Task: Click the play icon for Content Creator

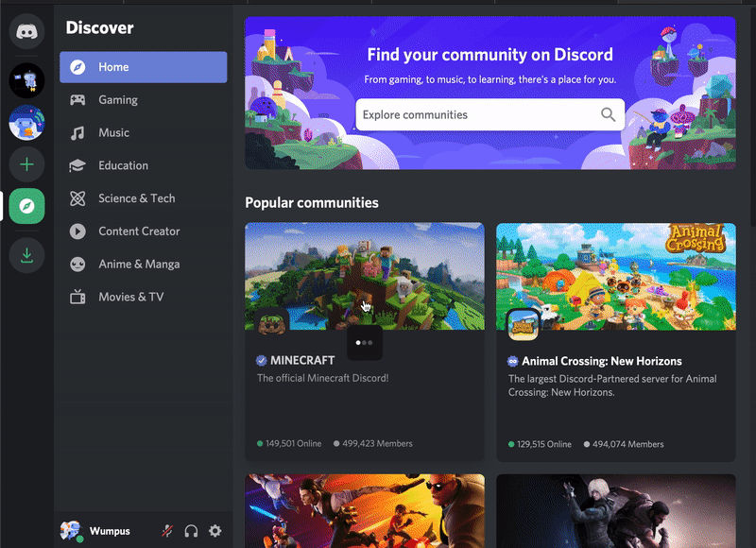Action: tap(77, 231)
